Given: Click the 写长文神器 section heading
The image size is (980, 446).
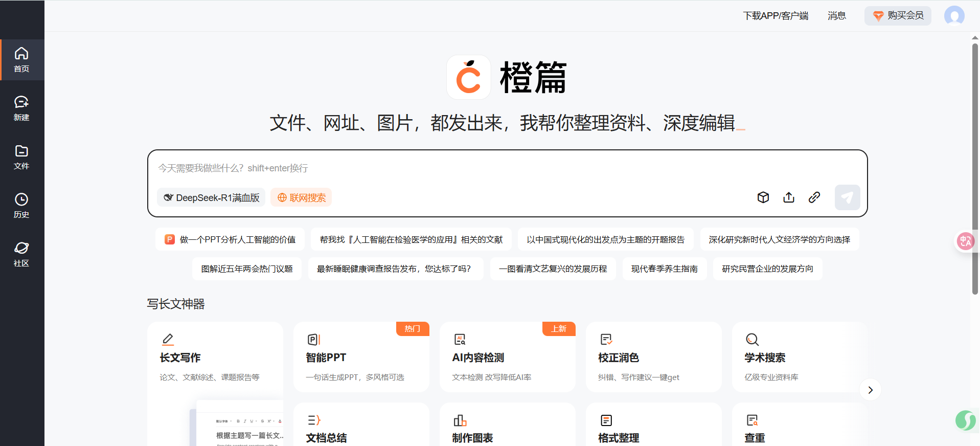Looking at the screenshot, I should click(x=176, y=304).
